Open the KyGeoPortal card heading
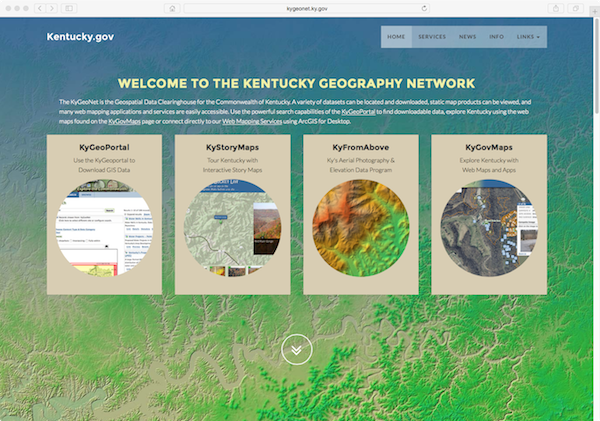 [104, 147]
